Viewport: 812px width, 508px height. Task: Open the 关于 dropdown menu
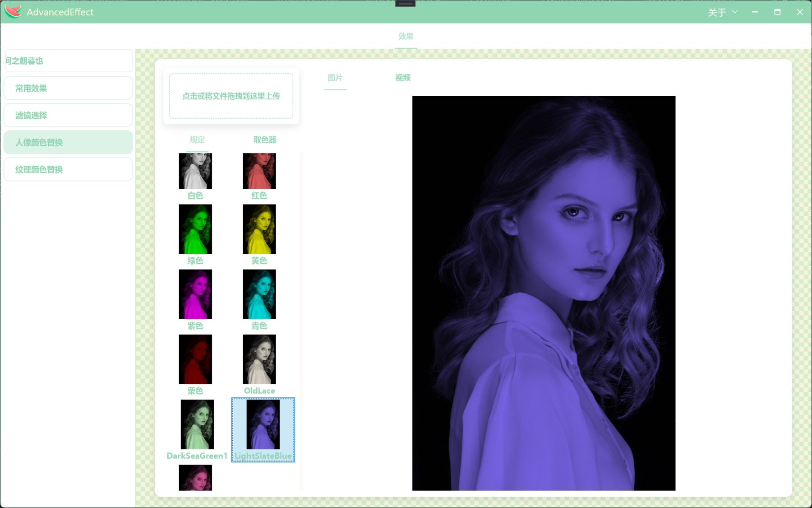723,12
